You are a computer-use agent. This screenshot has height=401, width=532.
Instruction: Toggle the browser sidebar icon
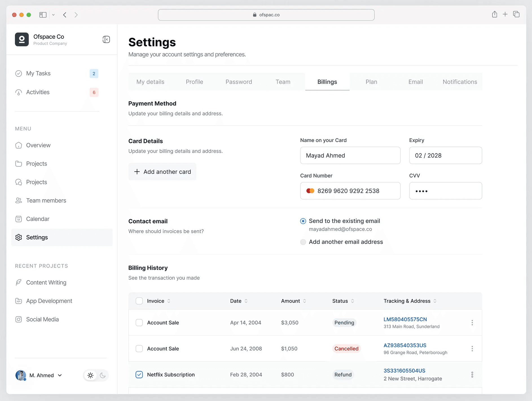click(x=43, y=15)
